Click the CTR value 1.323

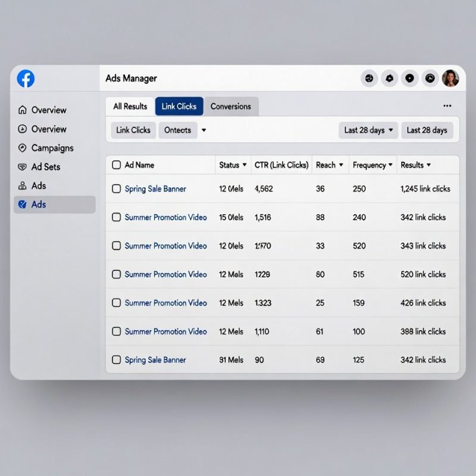[263, 303]
